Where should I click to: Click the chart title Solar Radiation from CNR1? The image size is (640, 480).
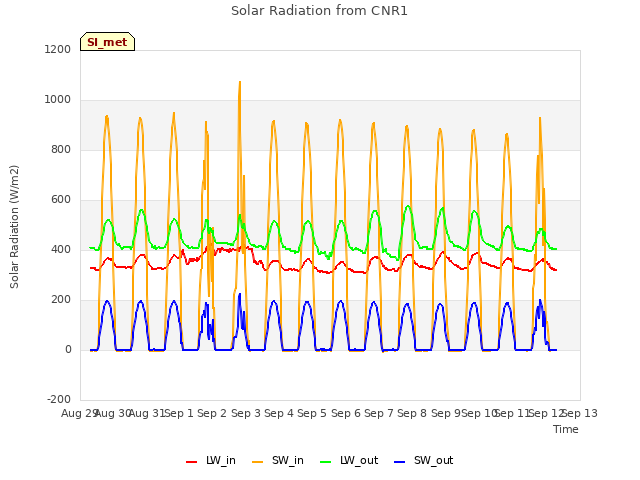click(x=319, y=11)
